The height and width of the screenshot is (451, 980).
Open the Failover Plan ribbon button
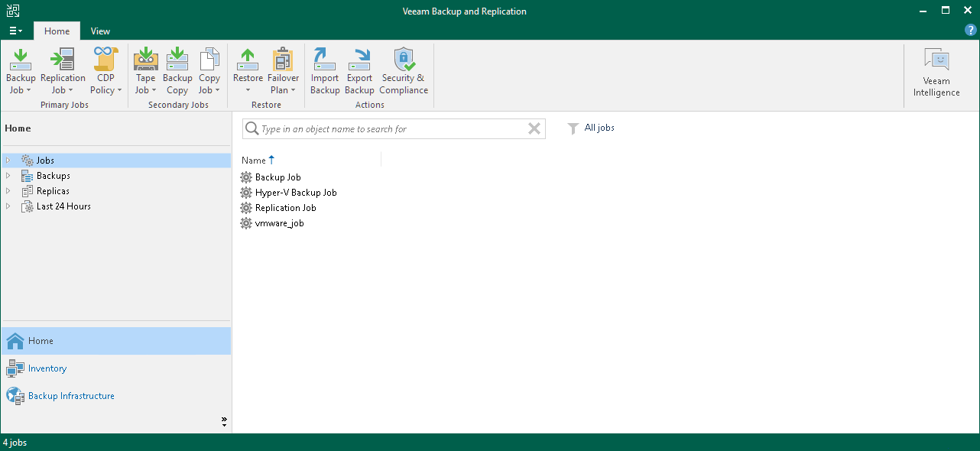pyautogui.click(x=283, y=71)
